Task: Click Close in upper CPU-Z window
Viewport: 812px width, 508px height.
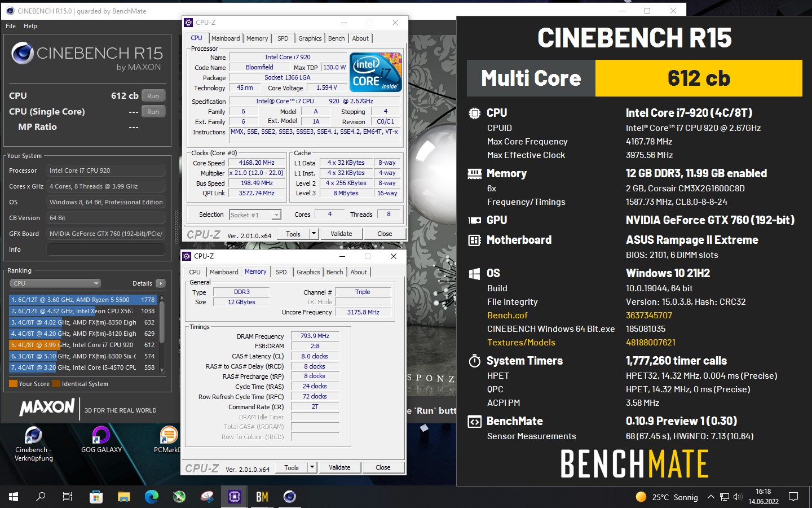Action: (x=385, y=234)
